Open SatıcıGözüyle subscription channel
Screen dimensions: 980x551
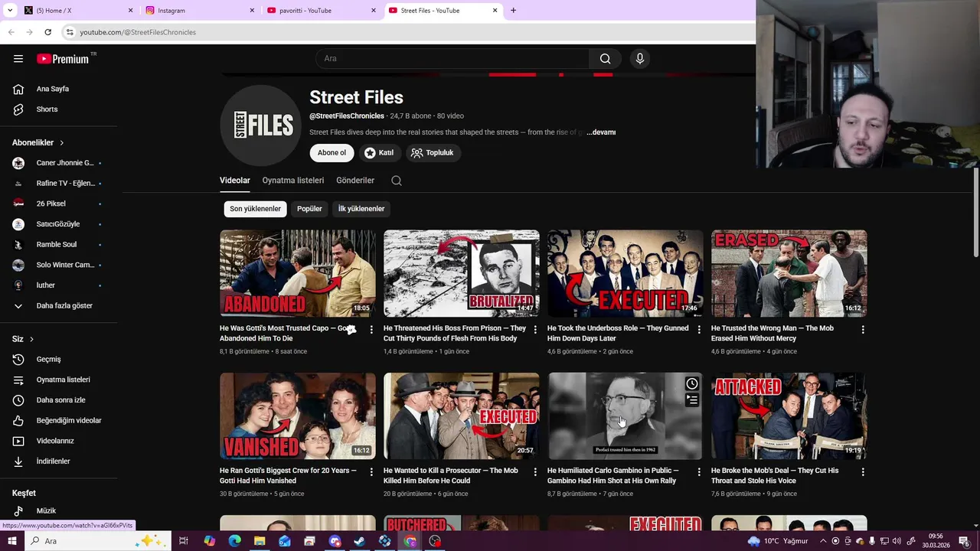(59, 224)
